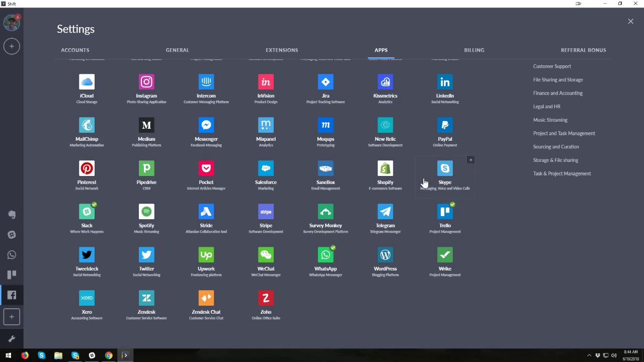Open the General settings tab
644x362 pixels.
click(177, 50)
